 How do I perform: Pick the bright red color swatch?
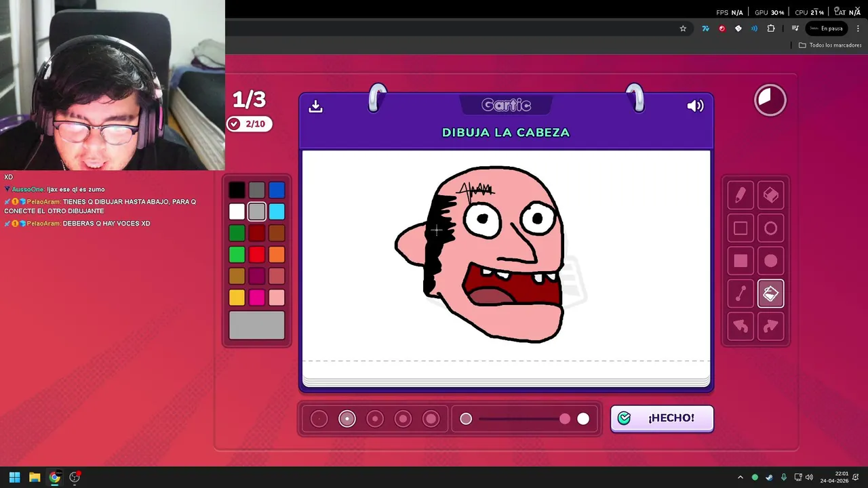click(256, 255)
